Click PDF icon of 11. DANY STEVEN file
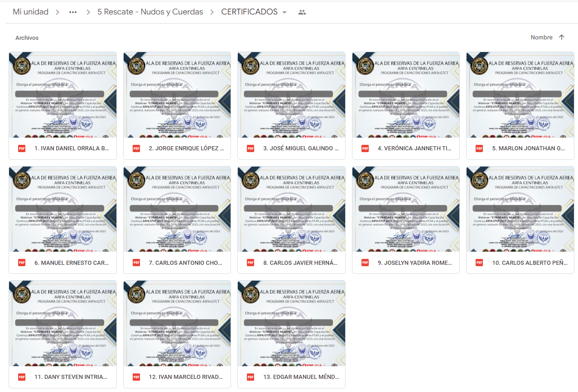 point(22,377)
